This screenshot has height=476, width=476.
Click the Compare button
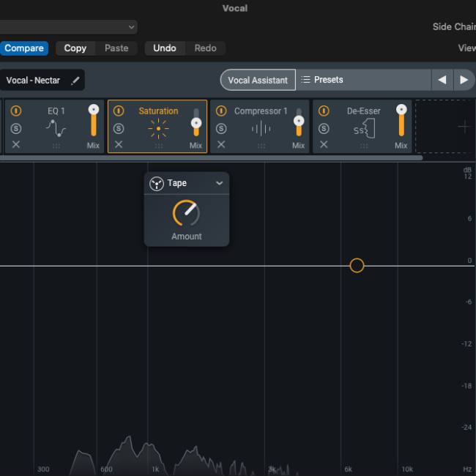click(x=24, y=48)
